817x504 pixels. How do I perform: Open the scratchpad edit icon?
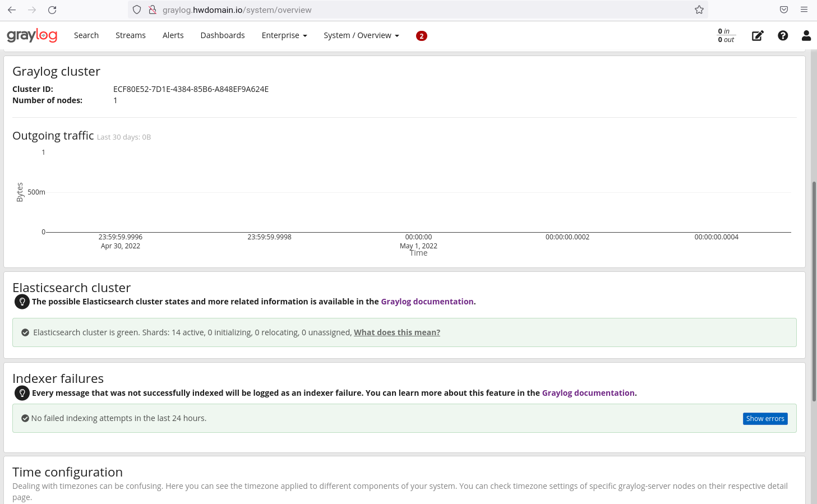[x=758, y=36]
